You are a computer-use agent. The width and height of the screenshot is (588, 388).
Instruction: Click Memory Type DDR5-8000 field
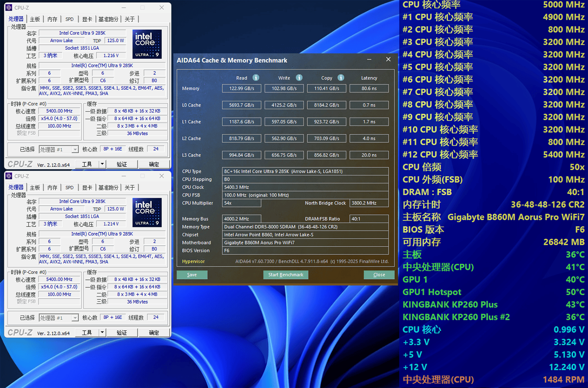[305, 227]
